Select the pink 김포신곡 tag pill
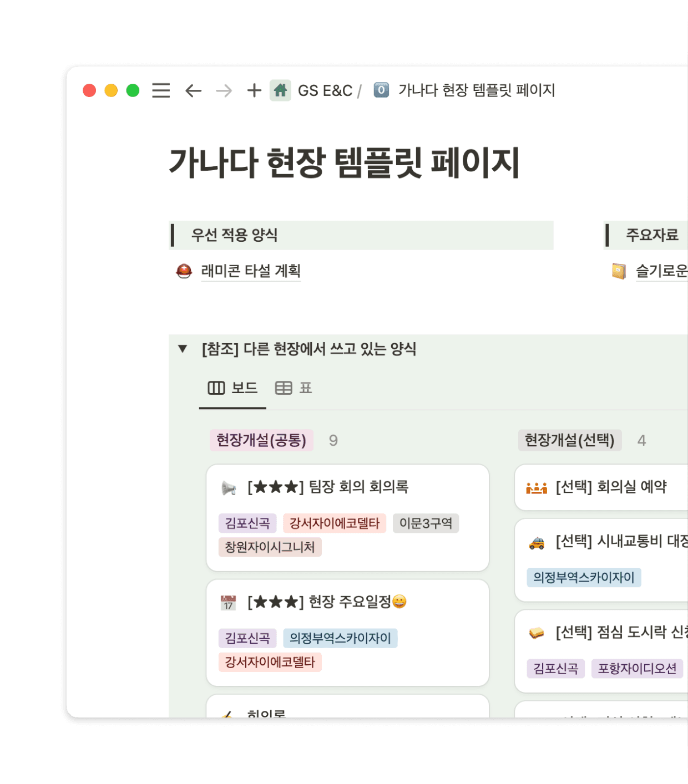Screen dimensions: 688x784 pyautogui.click(x=247, y=523)
